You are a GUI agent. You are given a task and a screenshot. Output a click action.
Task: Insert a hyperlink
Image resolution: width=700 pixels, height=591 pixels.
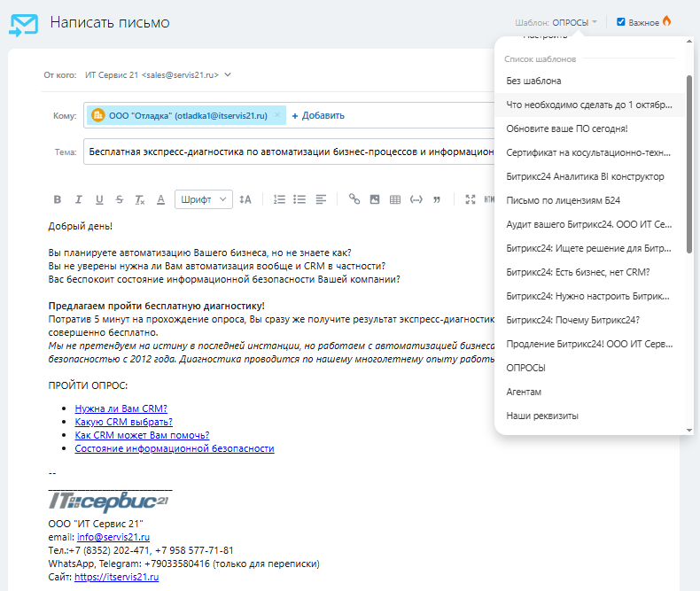[354, 199]
